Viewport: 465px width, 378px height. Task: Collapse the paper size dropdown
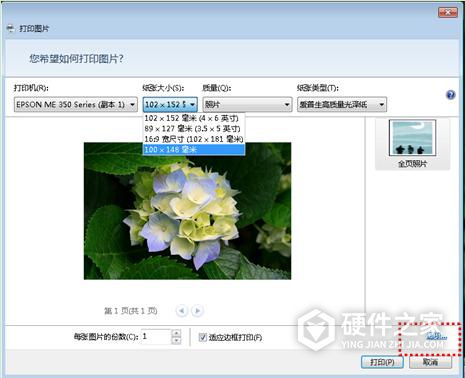coord(170,105)
